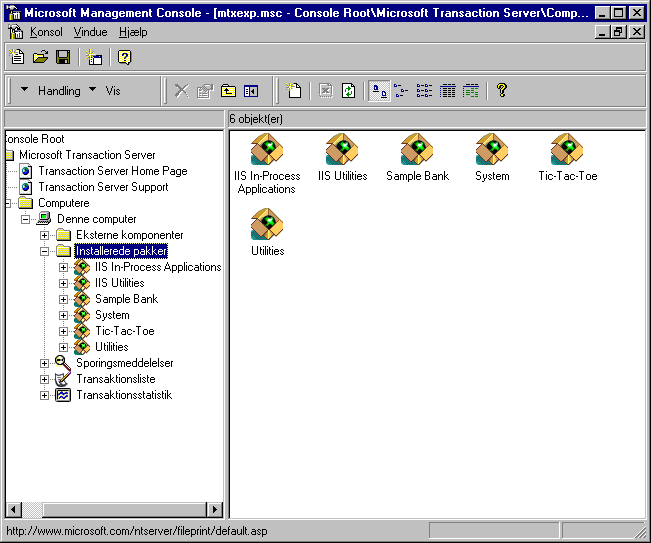Click the Save console floppy icon

[x=63, y=57]
